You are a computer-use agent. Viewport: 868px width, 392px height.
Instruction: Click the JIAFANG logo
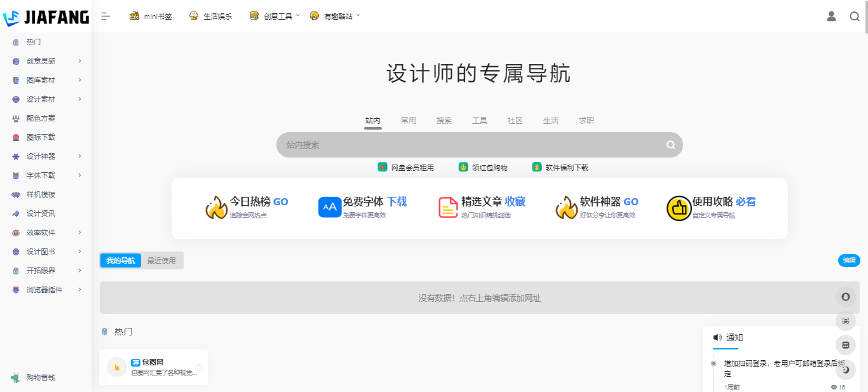(x=46, y=17)
